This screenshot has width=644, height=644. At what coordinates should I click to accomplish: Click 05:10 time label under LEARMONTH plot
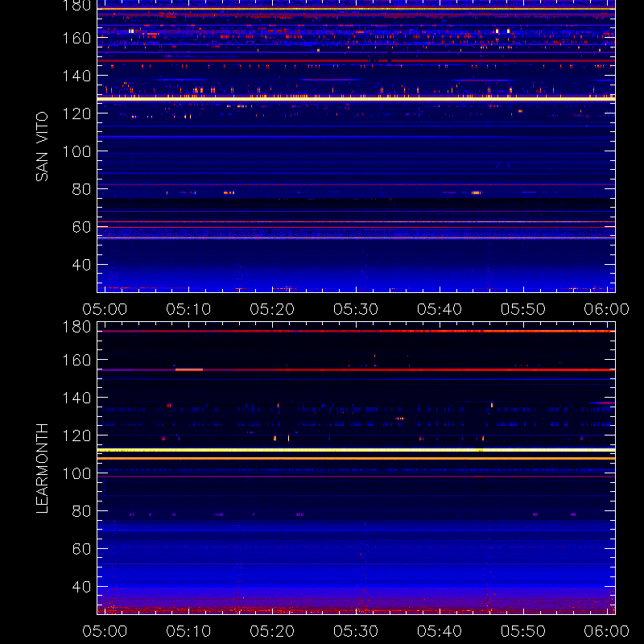click(188, 631)
